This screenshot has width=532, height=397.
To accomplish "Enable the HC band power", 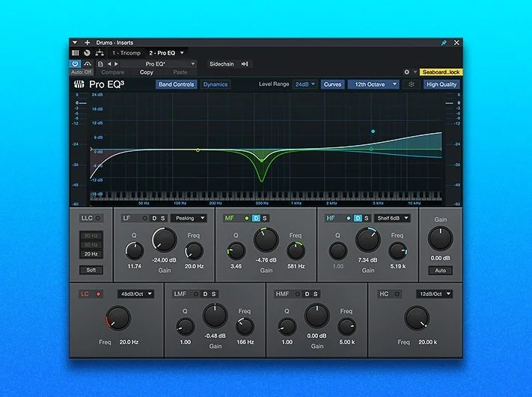I will click(x=397, y=294).
